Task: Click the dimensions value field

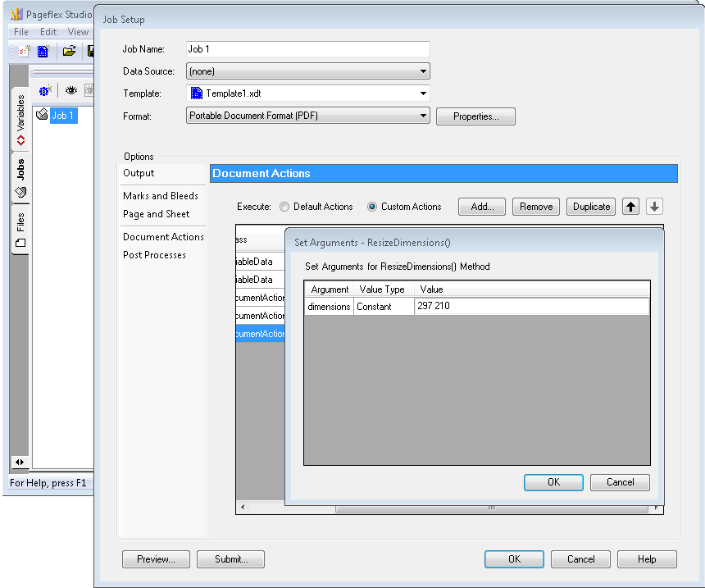Action: [x=532, y=307]
